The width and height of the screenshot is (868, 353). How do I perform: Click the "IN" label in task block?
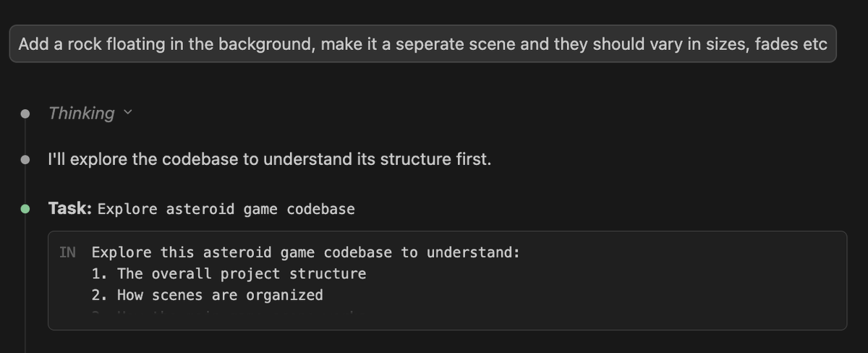[x=67, y=252]
